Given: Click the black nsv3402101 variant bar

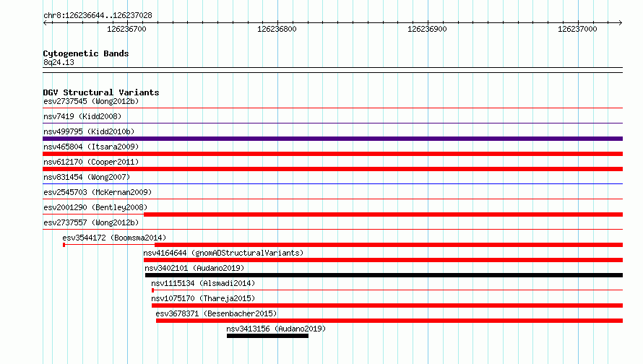Looking at the screenshot, I should [x=384, y=275].
